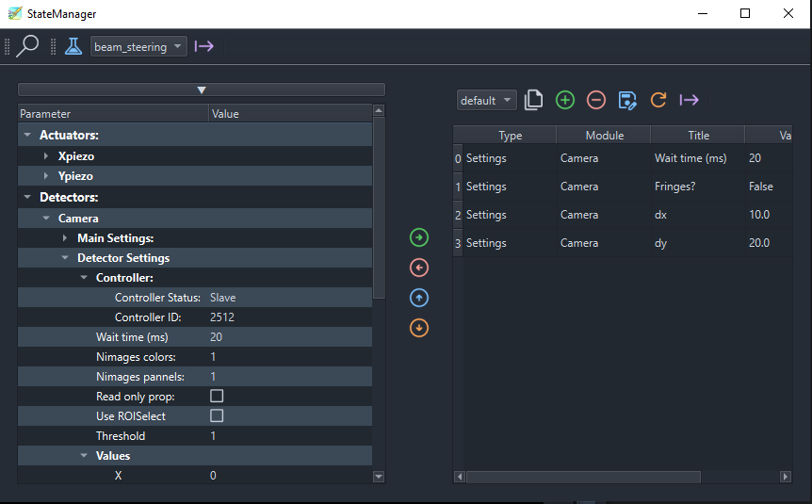Image resolution: width=812 pixels, height=504 pixels.
Task: Click the orange refresh icon
Action: tap(658, 100)
